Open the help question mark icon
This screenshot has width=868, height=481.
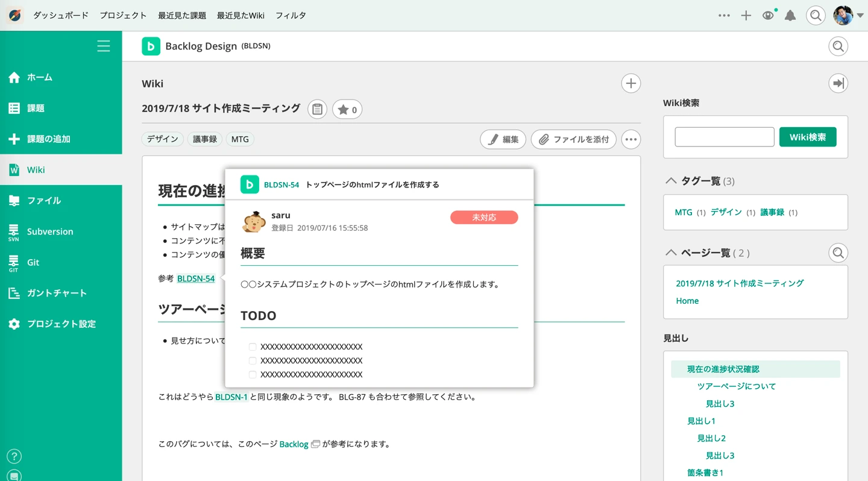click(x=13, y=456)
